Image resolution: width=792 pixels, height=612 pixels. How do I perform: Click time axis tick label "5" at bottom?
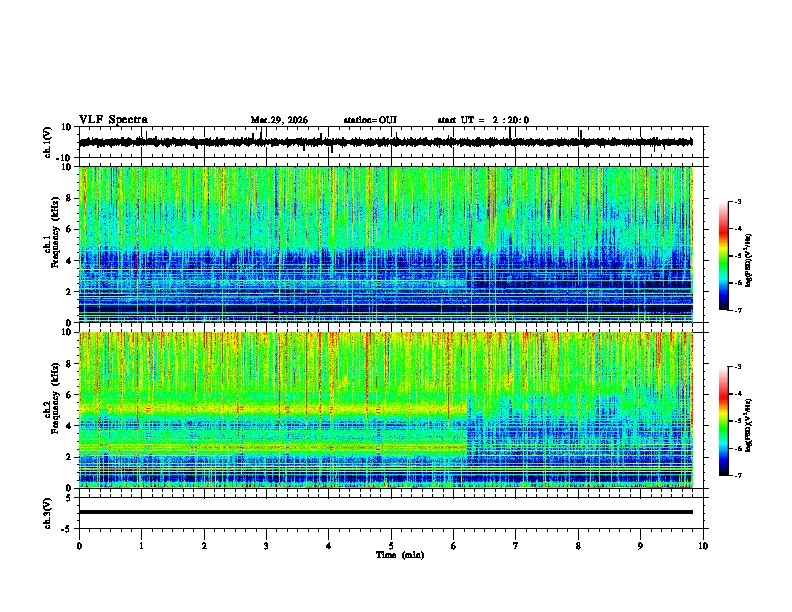click(391, 546)
